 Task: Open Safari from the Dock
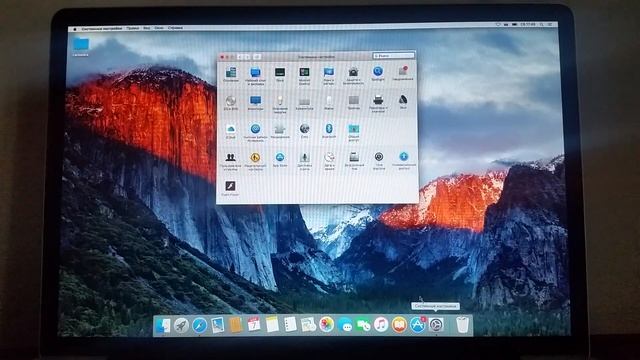click(200, 325)
